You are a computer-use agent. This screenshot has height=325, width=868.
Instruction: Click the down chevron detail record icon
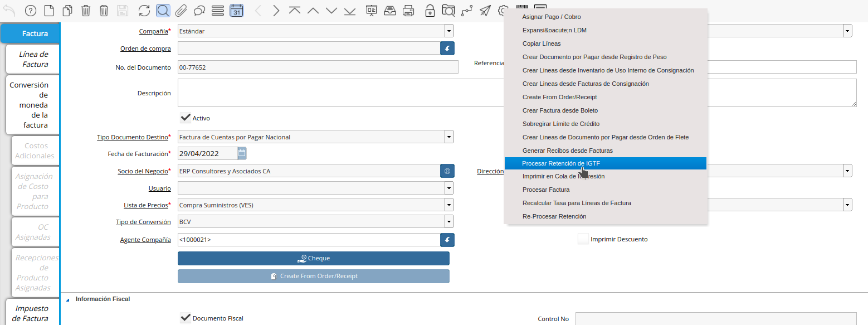tap(331, 10)
